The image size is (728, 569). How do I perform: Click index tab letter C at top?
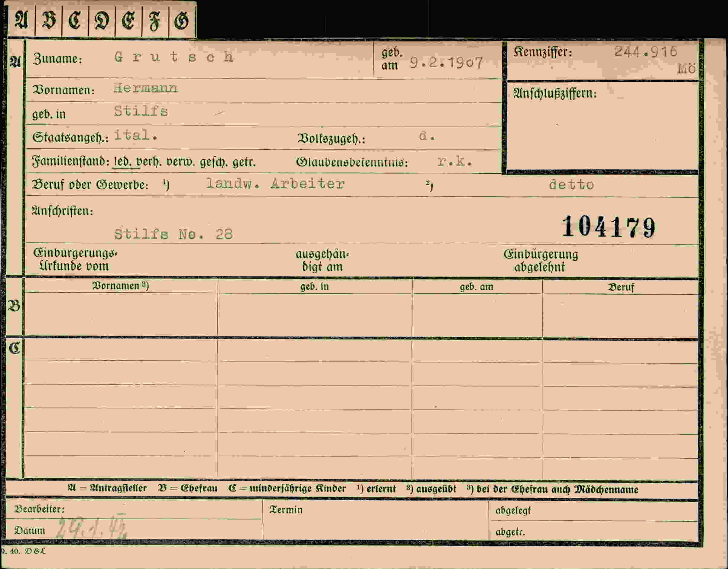(x=75, y=20)
